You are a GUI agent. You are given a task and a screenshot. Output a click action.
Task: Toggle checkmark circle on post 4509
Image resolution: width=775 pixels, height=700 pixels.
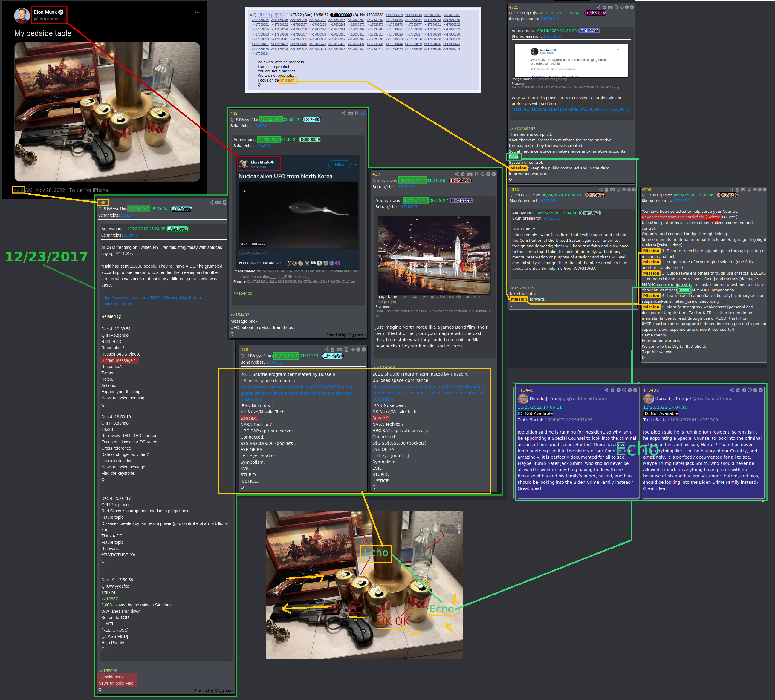[x=765, y=189]
